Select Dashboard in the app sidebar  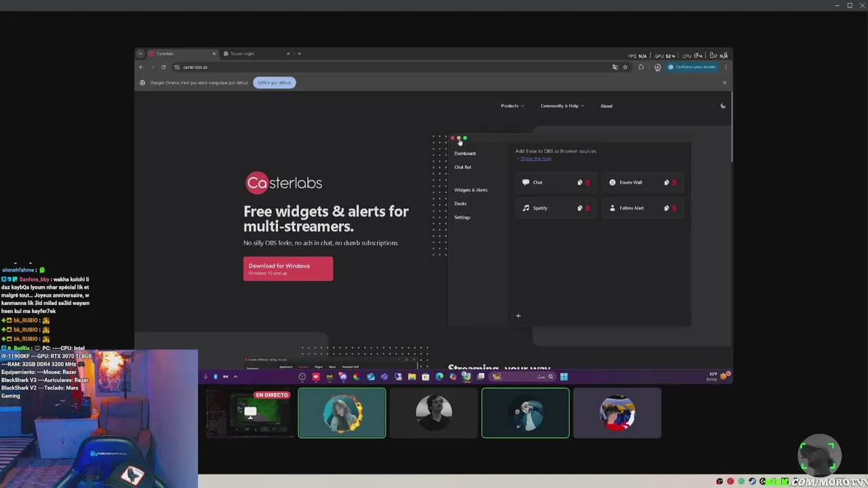coord(465,153)
